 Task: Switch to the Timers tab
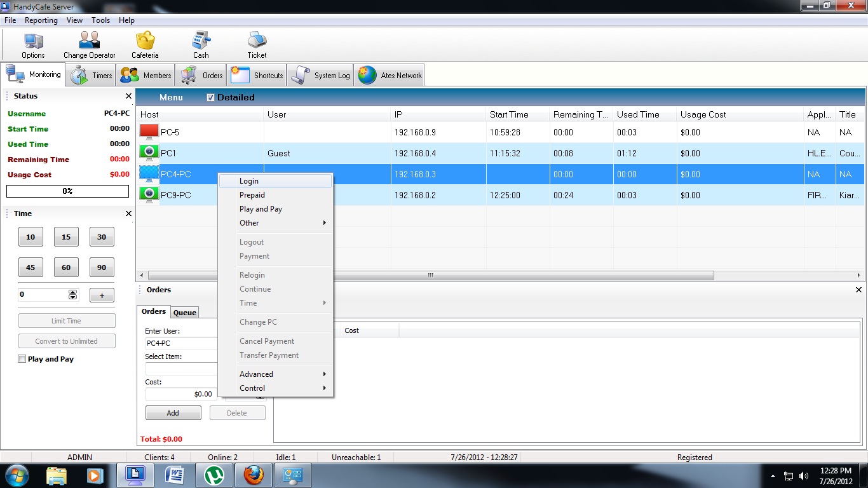[92, 75]
